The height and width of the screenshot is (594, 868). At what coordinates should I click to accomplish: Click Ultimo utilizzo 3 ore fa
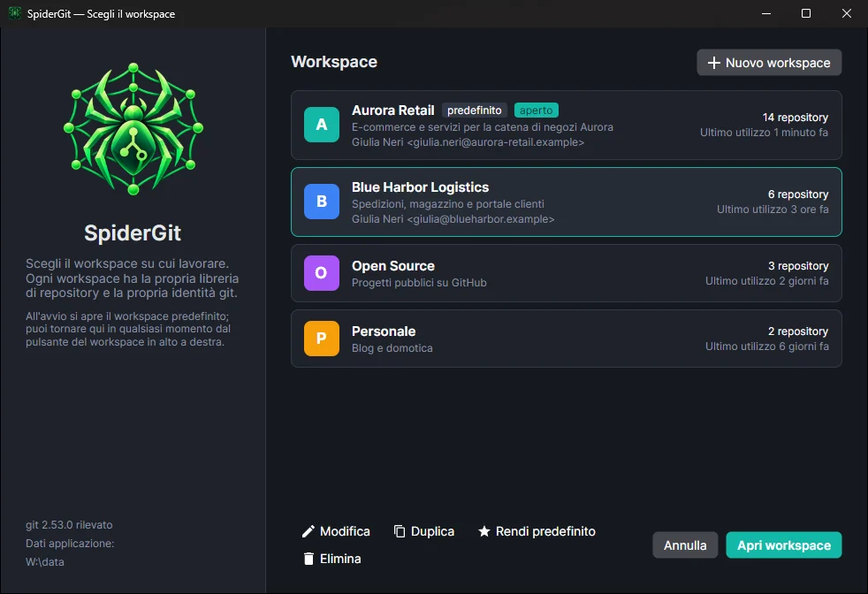[x=773, y=209]
